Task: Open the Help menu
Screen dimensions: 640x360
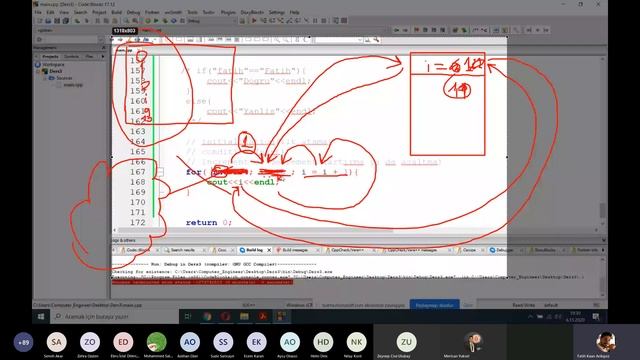Action: [294, 12]
